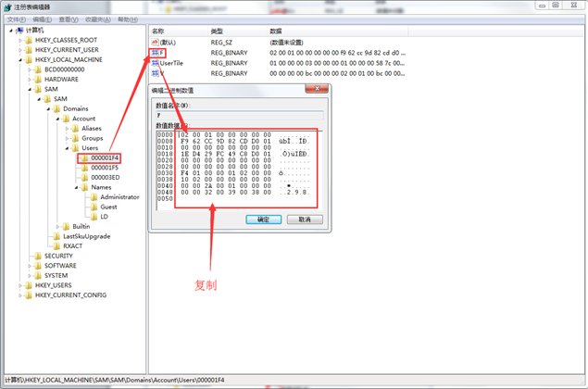This screenshot has height=389, width=588.
Task: Select the BCD00000000 key folder icon
Action: [38, 69]
